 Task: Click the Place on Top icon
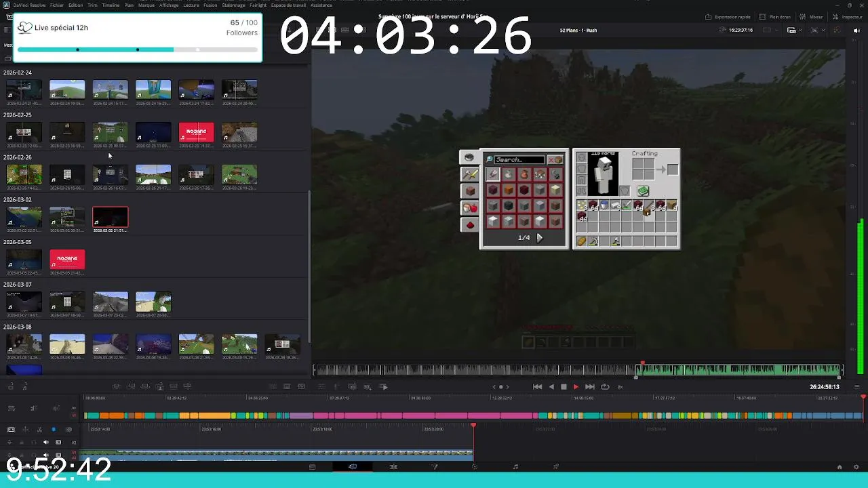[x=174, y=387]
